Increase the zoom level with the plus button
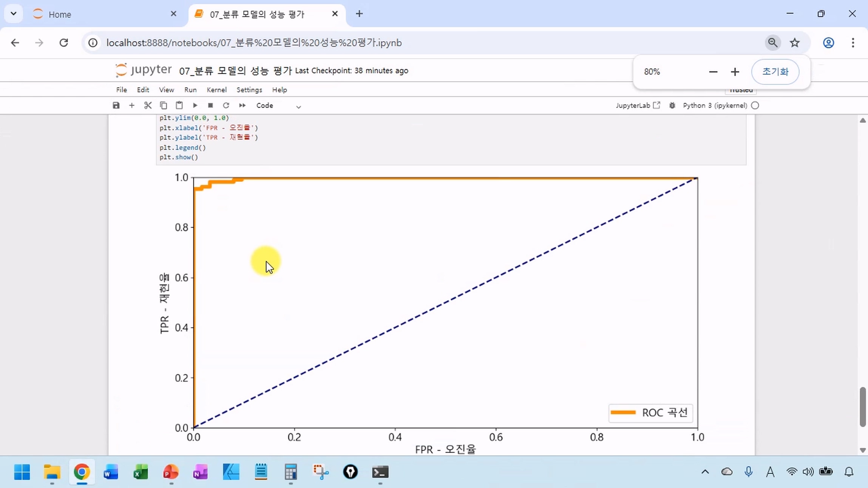The image size is (868, 488). pos(735,72)
